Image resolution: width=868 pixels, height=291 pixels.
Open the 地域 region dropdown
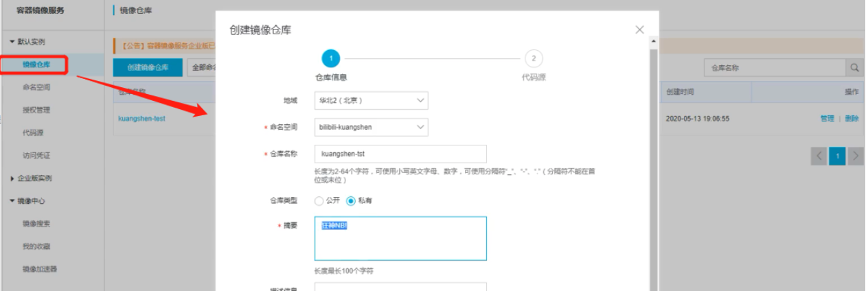pyautogui.click(x=371, y=100)
